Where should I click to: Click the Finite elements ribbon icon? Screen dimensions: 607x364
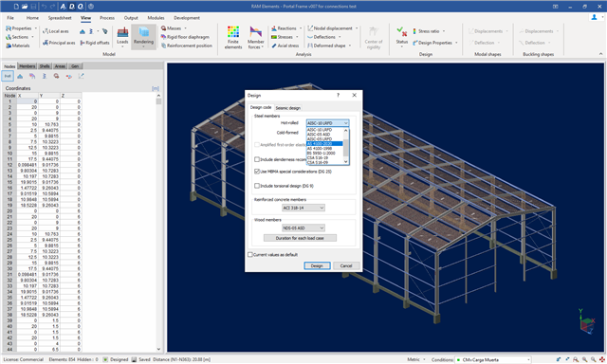233,37
